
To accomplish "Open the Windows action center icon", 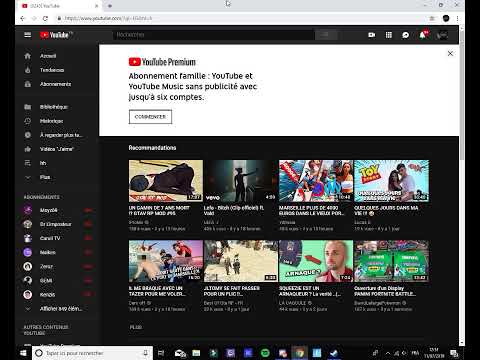I will tap(454, 353).
